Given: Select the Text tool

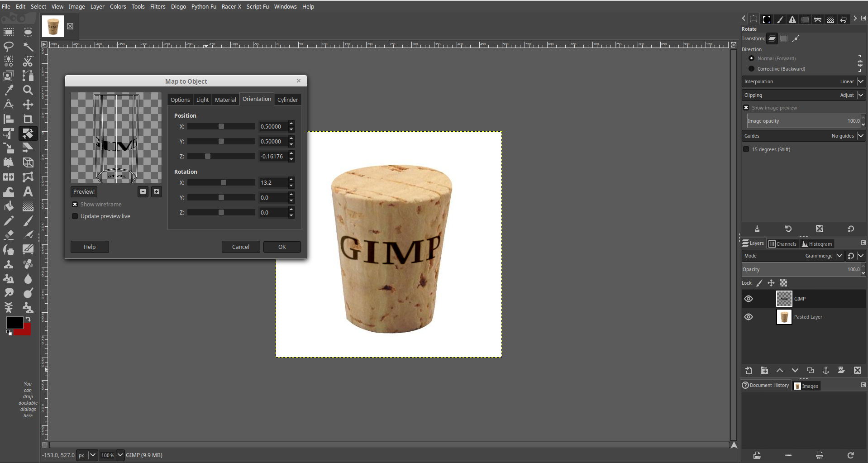Looking at the screenshot, I should (x=28, y=191).
